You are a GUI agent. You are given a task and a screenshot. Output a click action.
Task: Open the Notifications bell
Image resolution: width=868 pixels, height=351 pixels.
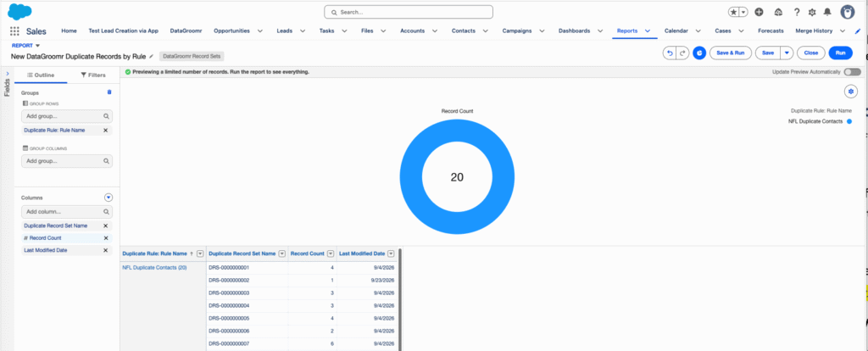point(827,12)
